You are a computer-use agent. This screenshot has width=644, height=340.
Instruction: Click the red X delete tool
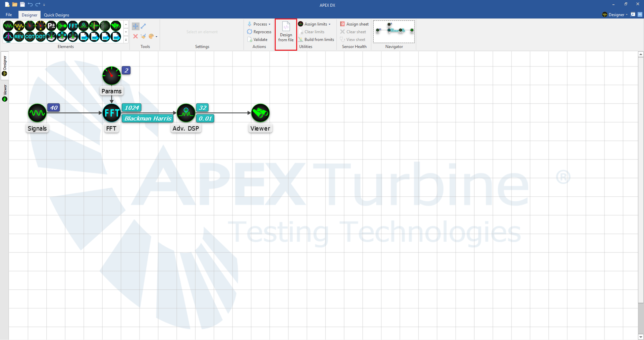tap(136, 36)
